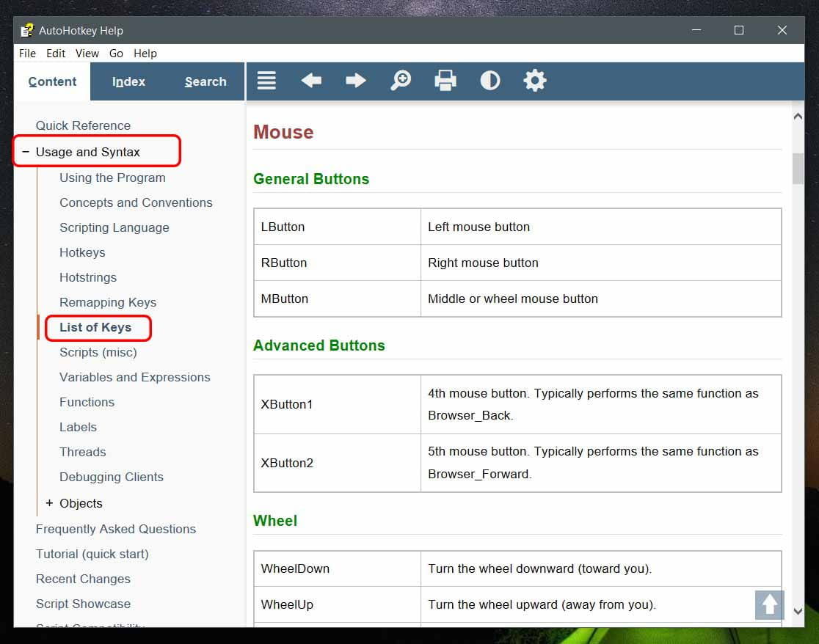This screenshot has height=644, width=819.
Task: Expand the Objects tree node
Action: [x=50, y=503]
